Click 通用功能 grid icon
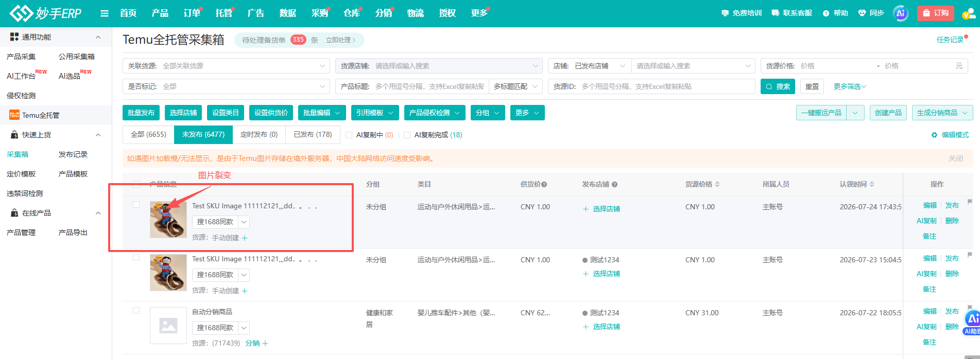 click(x=14, y=37)
